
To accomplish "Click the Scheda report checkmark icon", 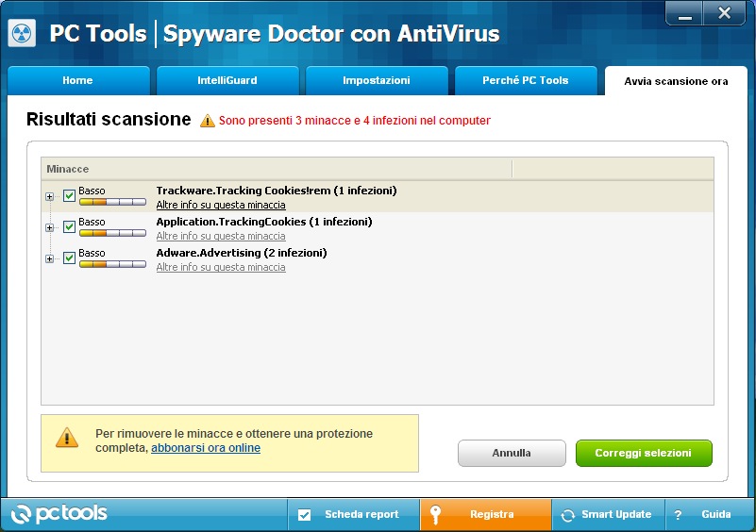I will (x=304, y=515).
